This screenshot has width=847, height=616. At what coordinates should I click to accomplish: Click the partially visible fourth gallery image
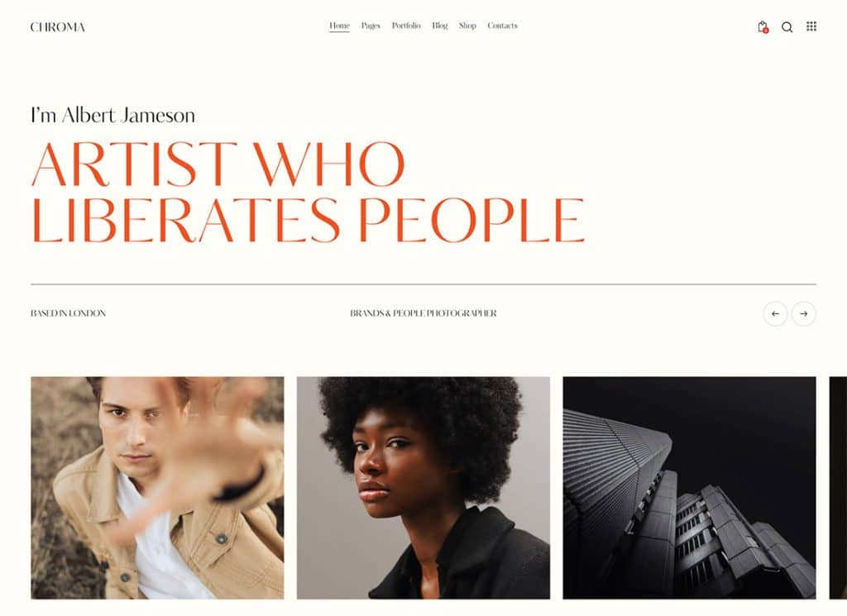(x=838, y=488)
